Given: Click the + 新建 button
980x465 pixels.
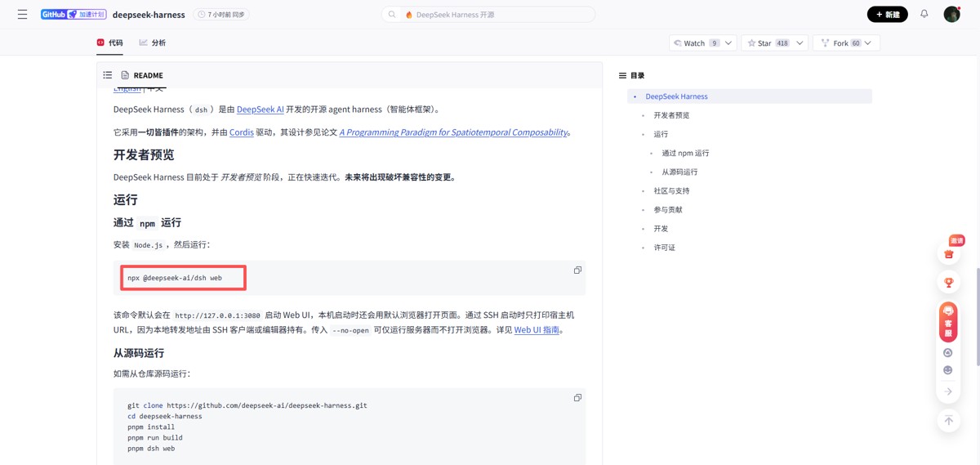Looking at the screenshot, I should tap(887, 15).
